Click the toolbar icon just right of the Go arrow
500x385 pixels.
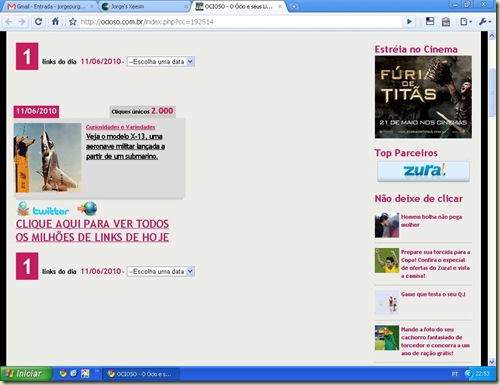[430, 22]
